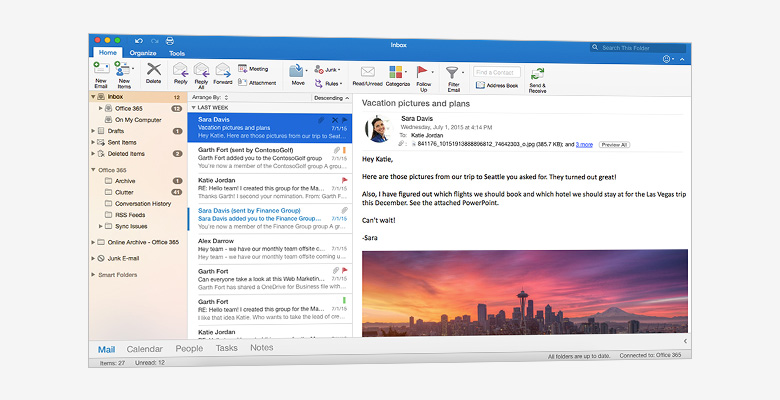
Task: Switch to the Organize ribbon tab
Action: tap(142, 53)
